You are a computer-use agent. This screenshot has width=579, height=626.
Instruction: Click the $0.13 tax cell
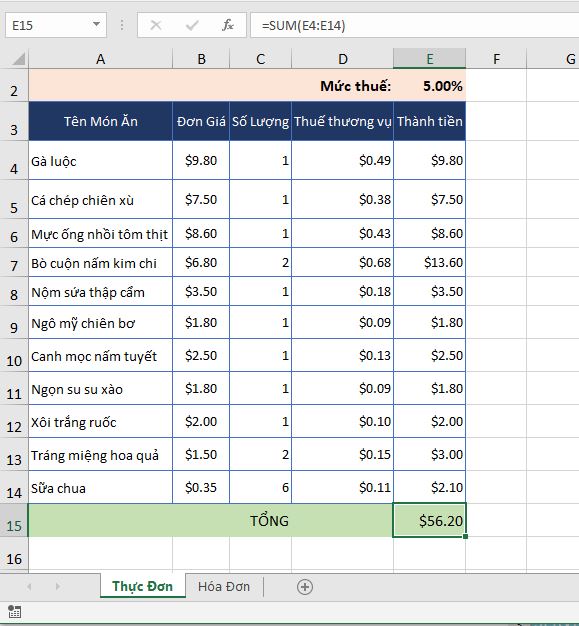coord(343,355)
